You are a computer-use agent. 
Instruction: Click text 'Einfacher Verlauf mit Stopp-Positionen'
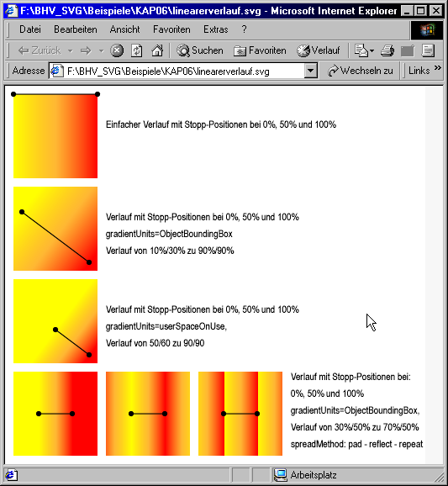177,124
